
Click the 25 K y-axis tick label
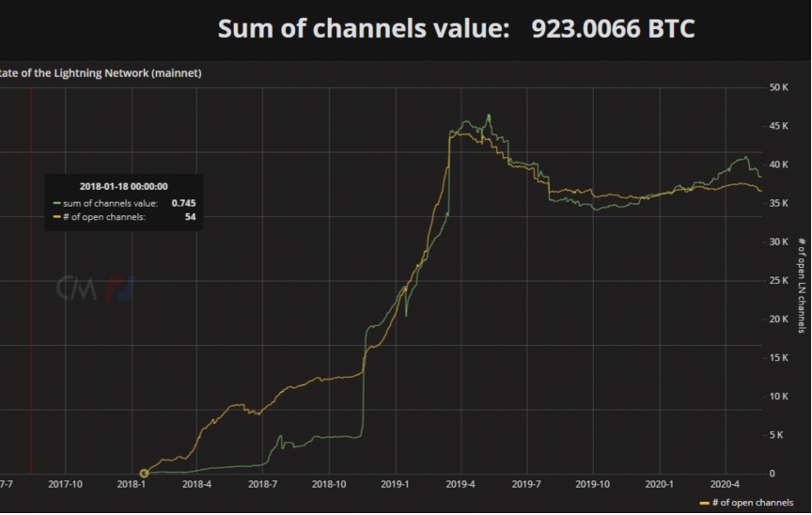tap(778, 281)
